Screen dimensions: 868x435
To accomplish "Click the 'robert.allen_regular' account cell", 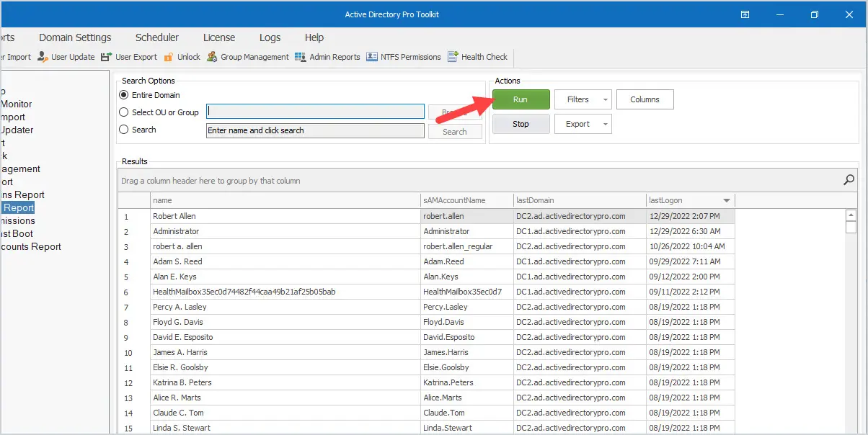I will (x=466, y=246).
